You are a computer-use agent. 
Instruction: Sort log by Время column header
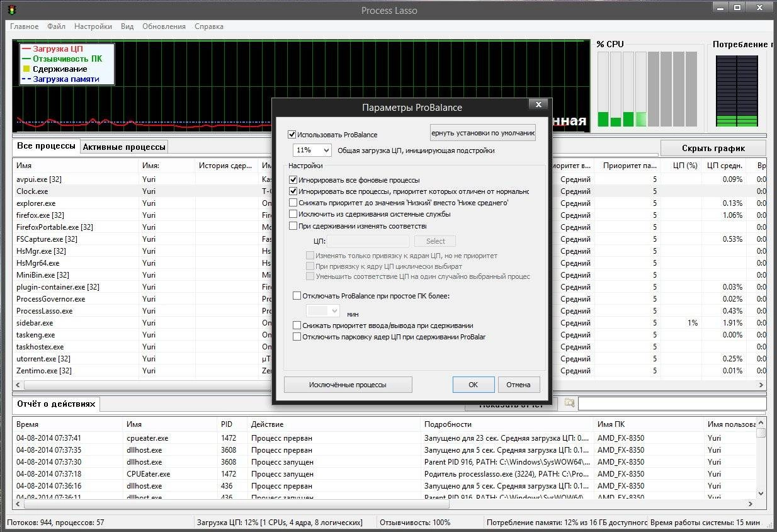point(67,424)
